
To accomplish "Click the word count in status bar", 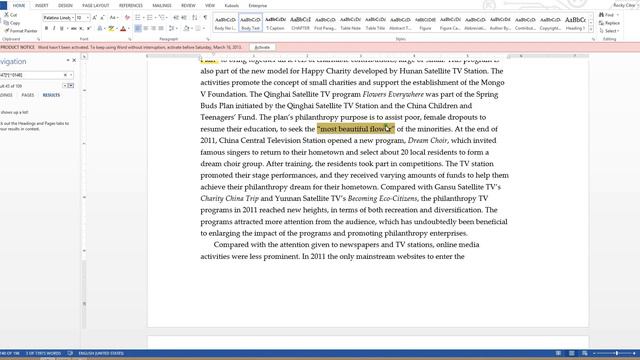I will tap(43, 353).
